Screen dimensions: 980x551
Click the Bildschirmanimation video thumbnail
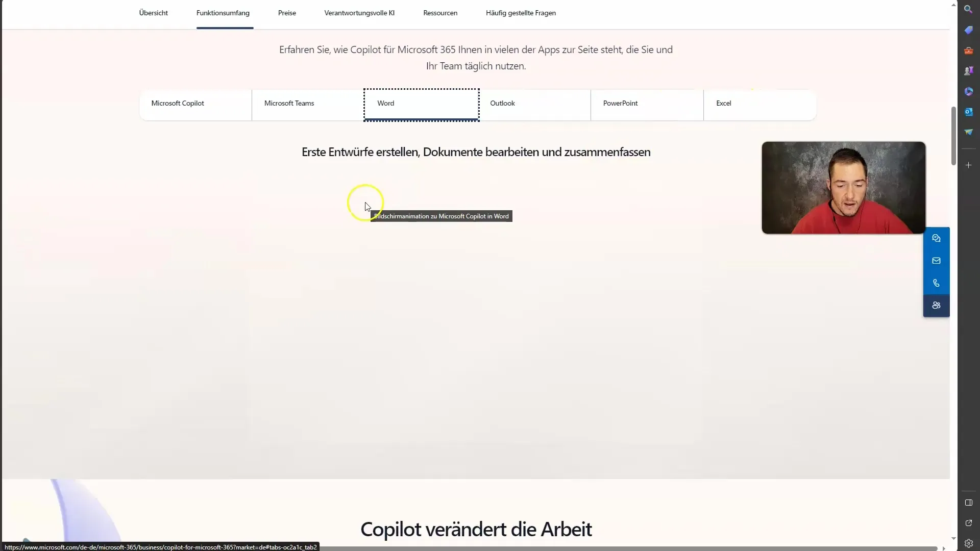coord(366,202)
